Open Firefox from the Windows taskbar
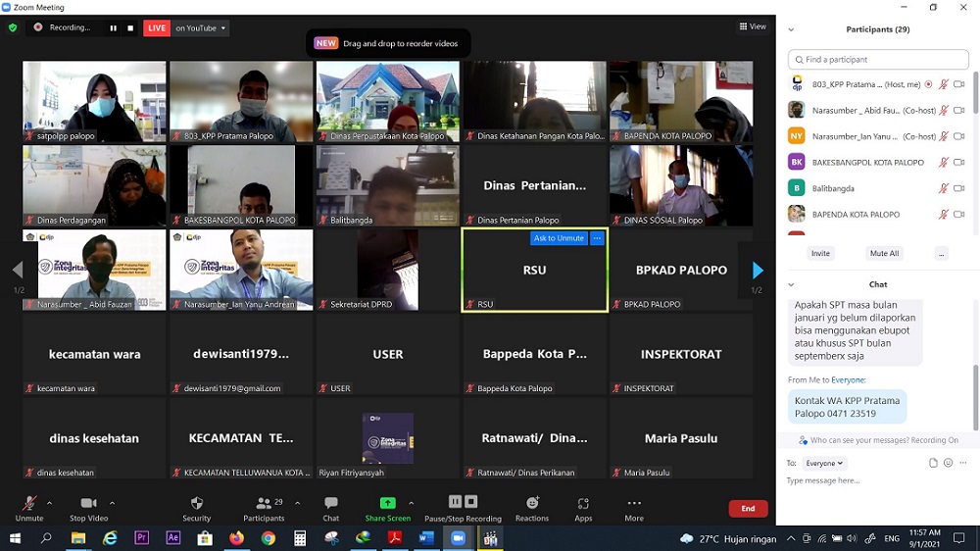The height and width of the screenshot is (551, 980). point(236,538)
